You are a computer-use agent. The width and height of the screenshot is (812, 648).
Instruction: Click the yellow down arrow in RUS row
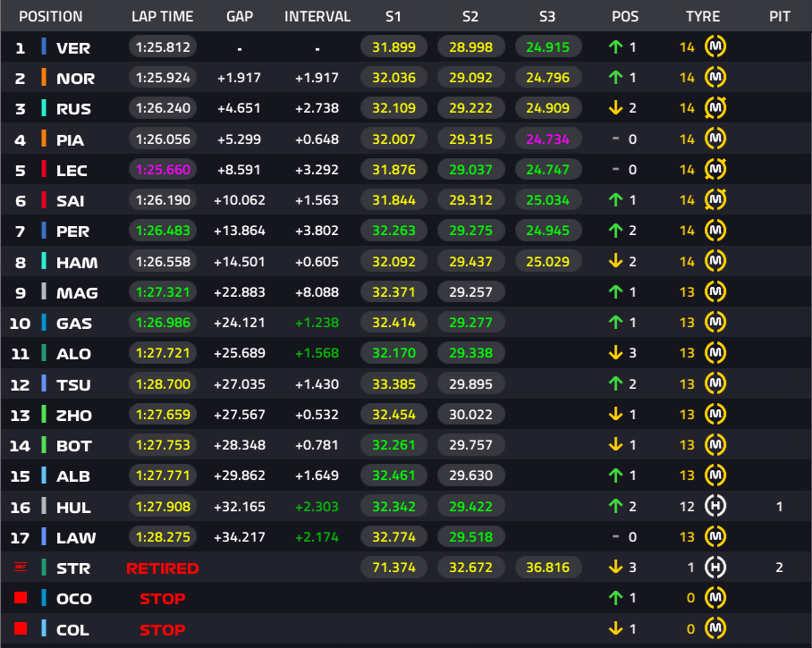(x=615, y=107)
